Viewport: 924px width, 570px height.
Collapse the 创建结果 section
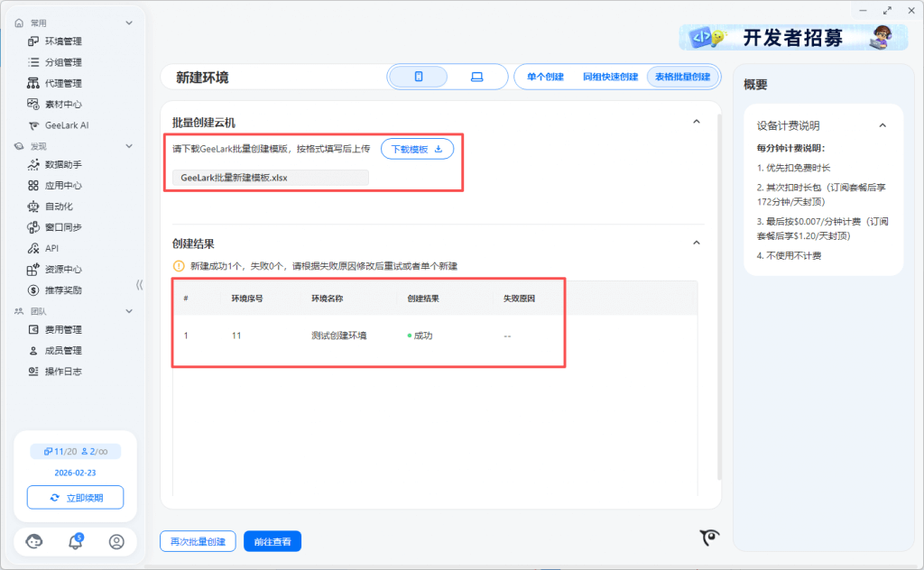pyautogui.click(x=696, y=243)
